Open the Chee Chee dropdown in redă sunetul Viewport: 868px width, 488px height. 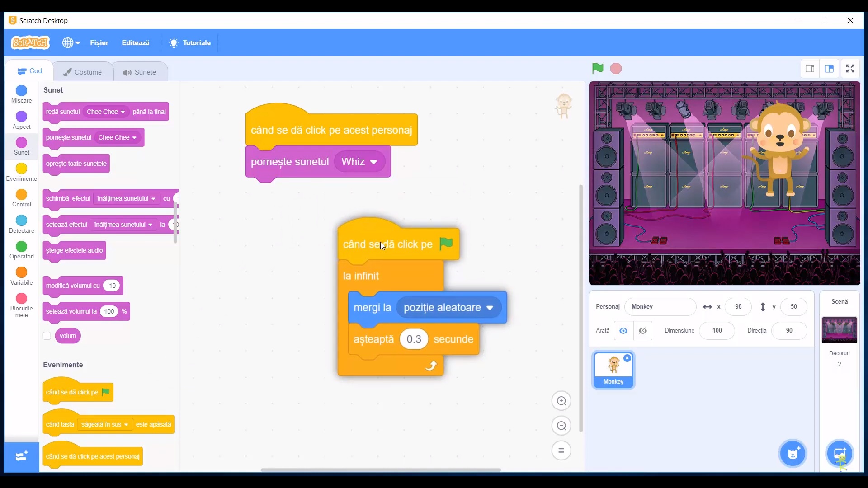coord(105,112)
